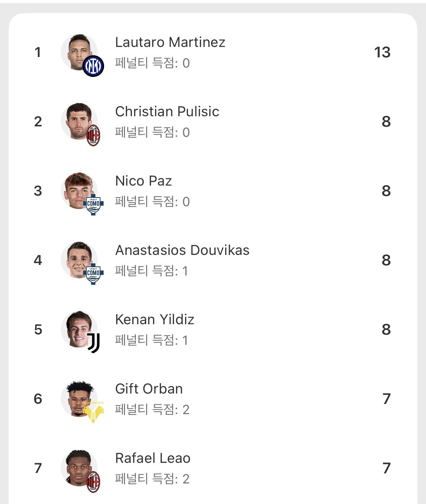Tap the Inter Milan club badge

93,66
